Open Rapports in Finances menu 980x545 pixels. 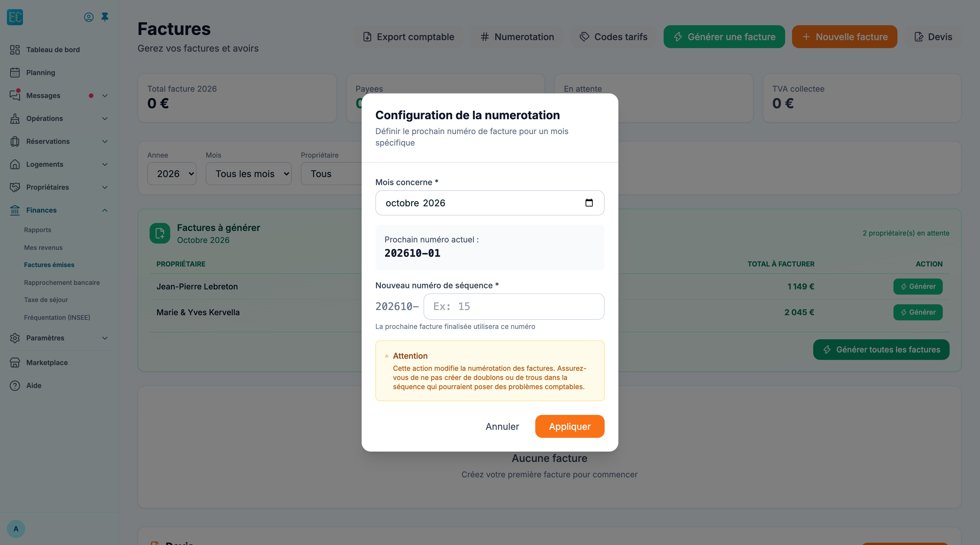[x=38, y=230]
